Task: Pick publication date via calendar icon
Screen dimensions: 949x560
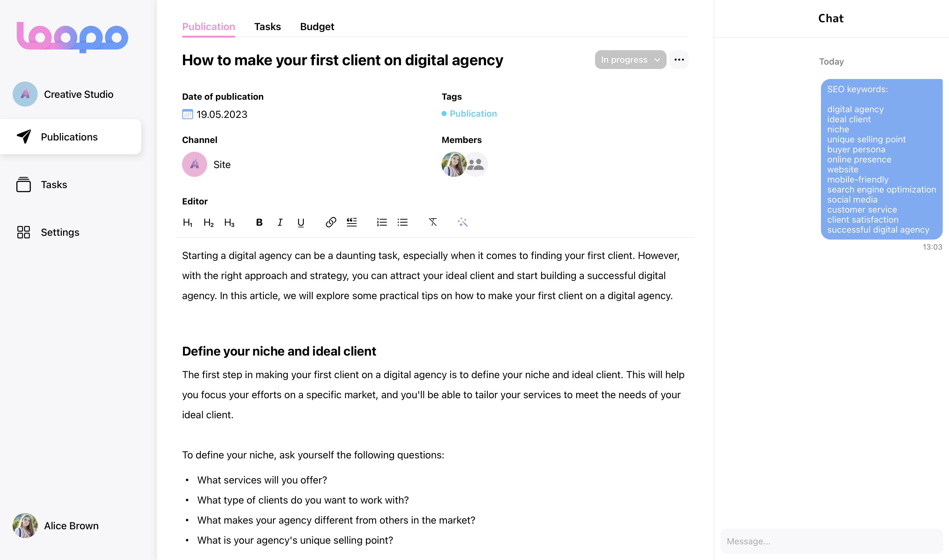Action: click(188, 114)
